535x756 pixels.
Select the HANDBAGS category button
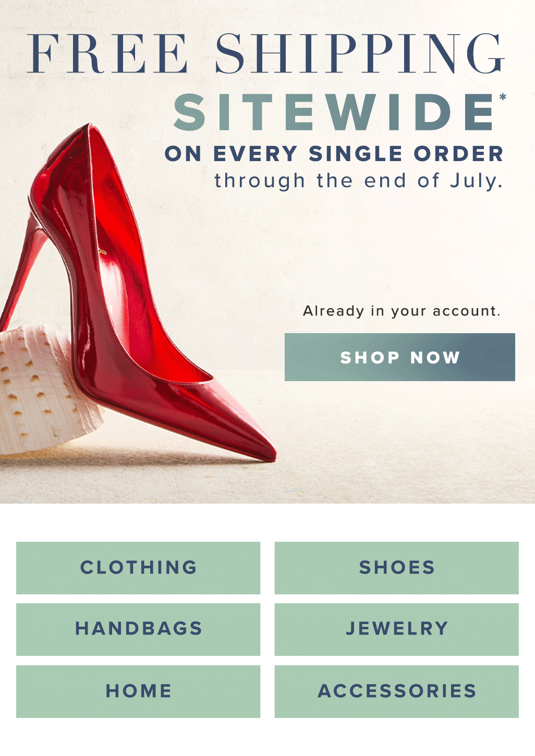click(138, 629)
